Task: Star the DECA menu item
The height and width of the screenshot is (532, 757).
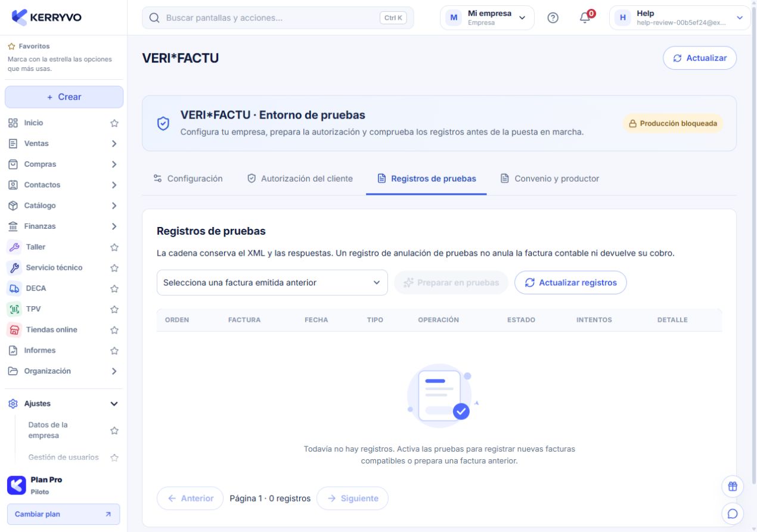Action: pos(114,288)
